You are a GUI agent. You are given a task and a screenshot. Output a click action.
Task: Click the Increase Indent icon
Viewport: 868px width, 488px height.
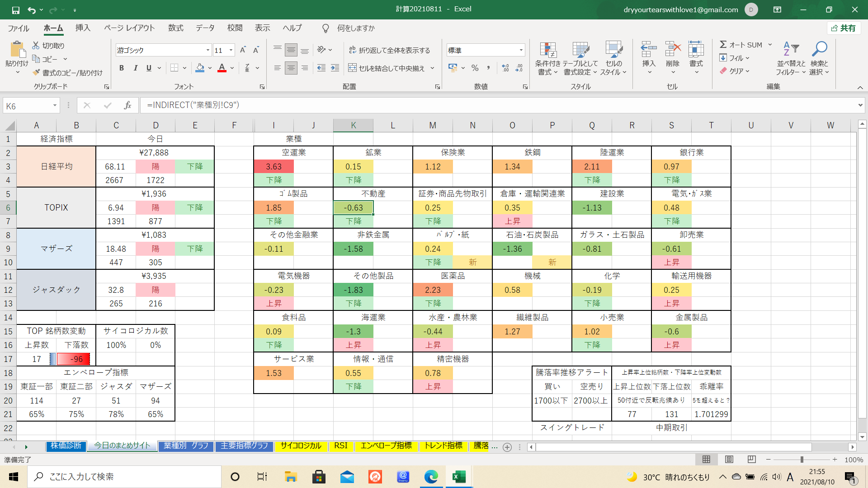coord(335,68)
